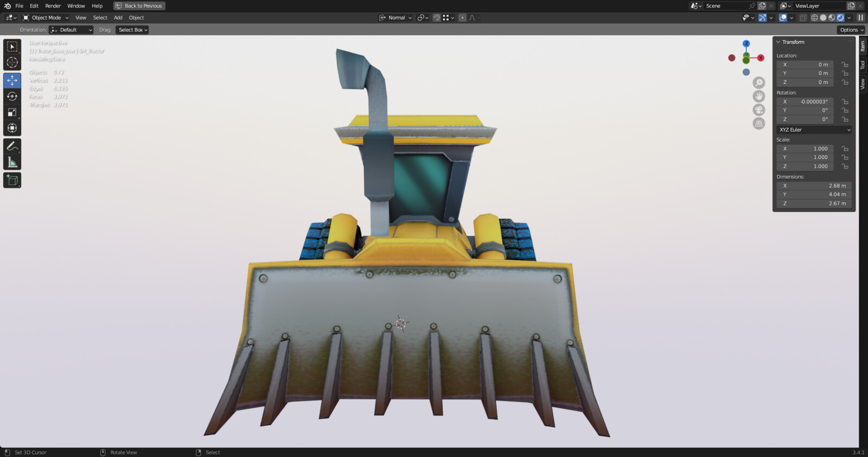Switch to material preview shading
The height and width of the screenshot is (457, 868).
click(832, 18)
